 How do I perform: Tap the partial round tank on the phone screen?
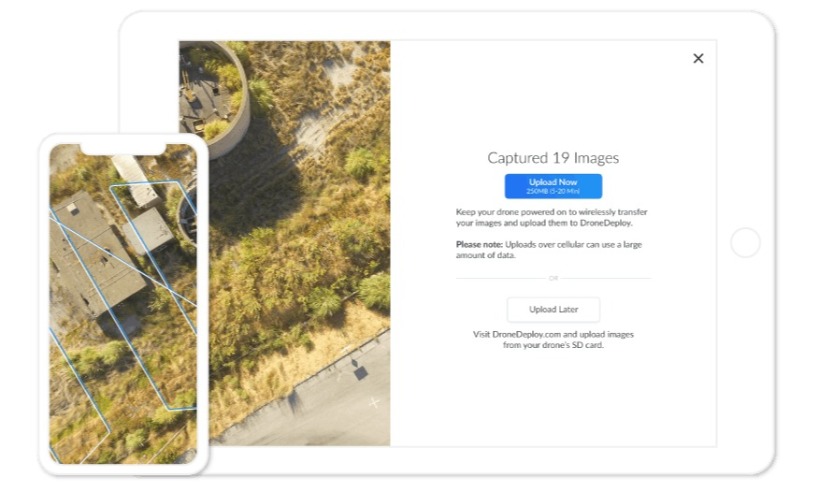(x=188, y=213)
